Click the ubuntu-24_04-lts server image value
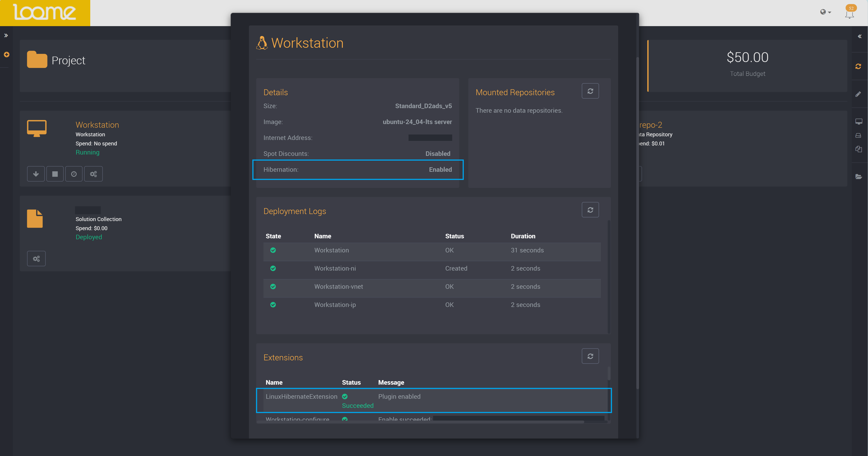This screenshot has width=868, height=456. [x=417, y=122]
